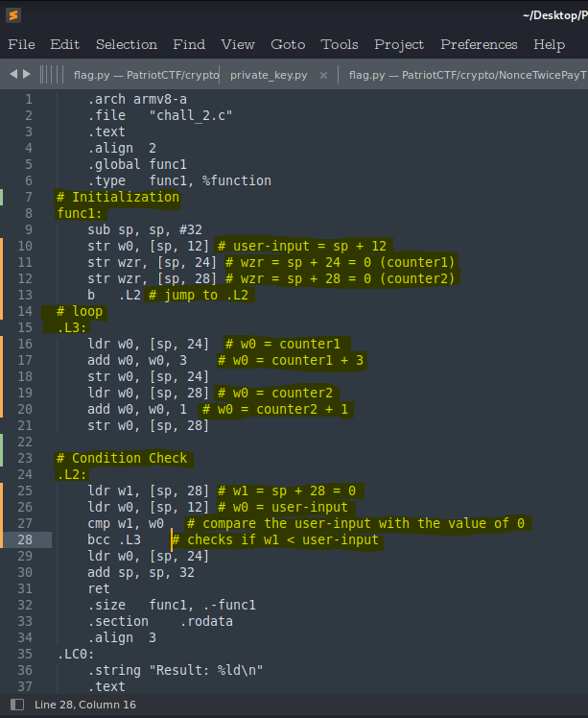Click the Line 28, Column 16 status indicator
This screenshot has height=718, width=588.
pos(85,705)
